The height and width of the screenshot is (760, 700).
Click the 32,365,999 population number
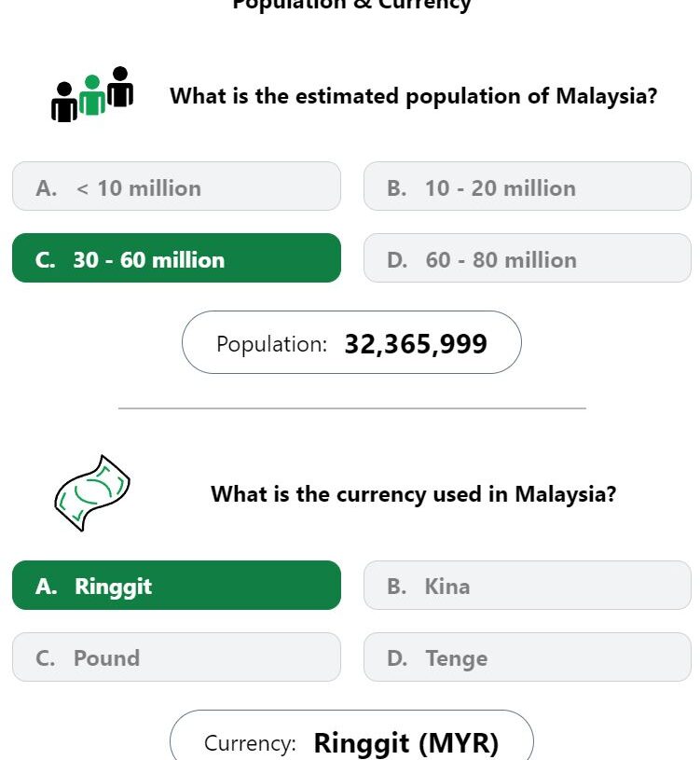point(416,344)
